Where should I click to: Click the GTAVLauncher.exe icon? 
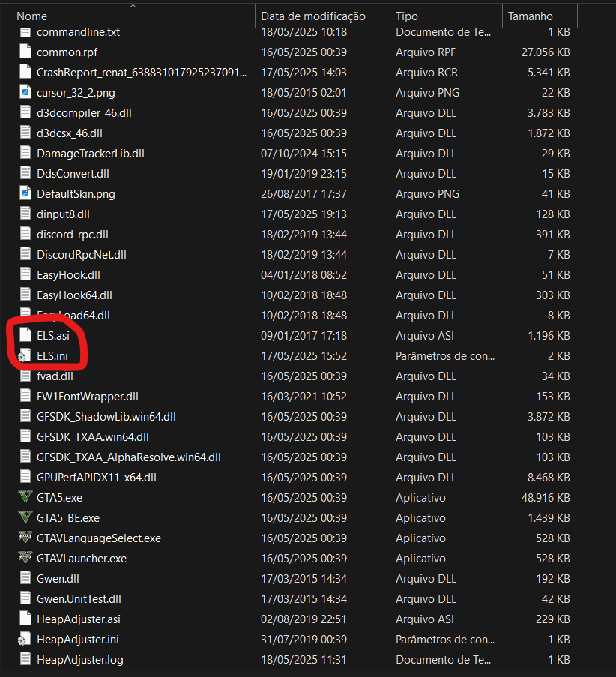[25, 559]
